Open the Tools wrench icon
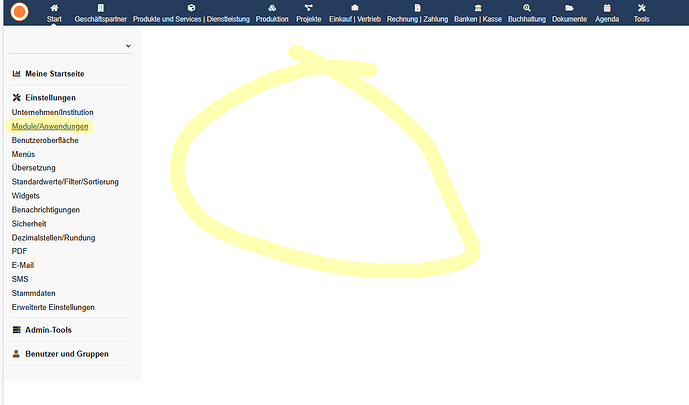Image resolution: width=689 pixels, height=405 pixels. (x=642, y=8)
